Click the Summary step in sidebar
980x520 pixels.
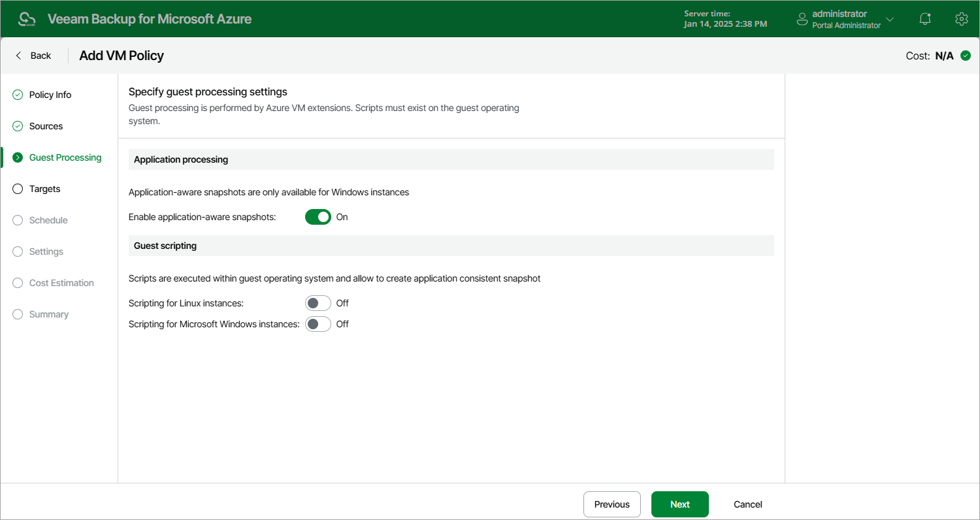pos(49,314)
